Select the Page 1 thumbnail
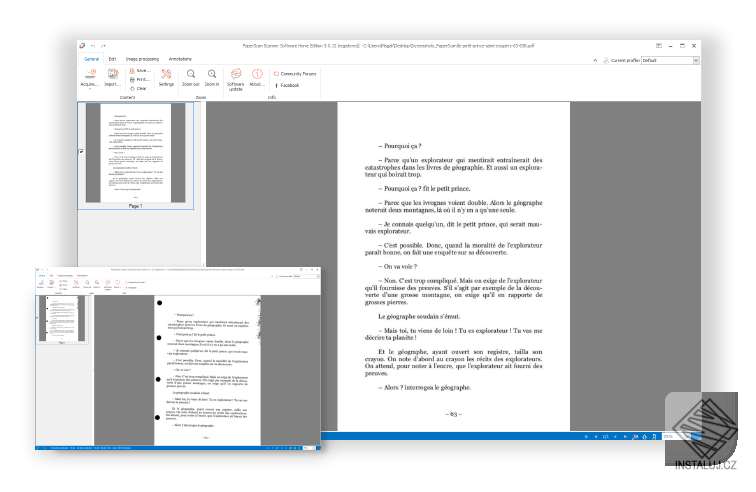 click(135, 156)
